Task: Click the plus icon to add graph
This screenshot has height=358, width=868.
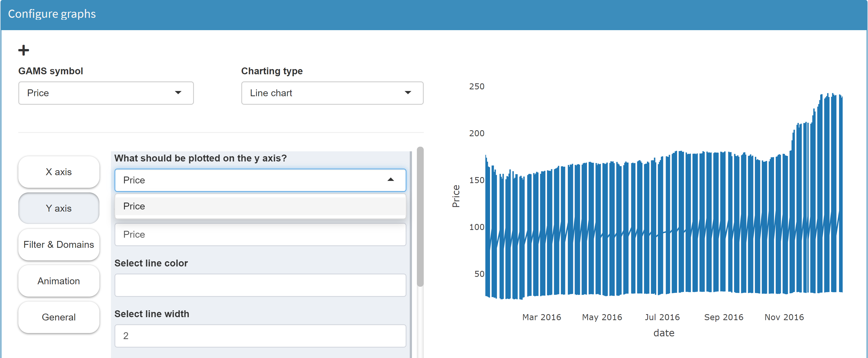Action: tap(24, 50)
